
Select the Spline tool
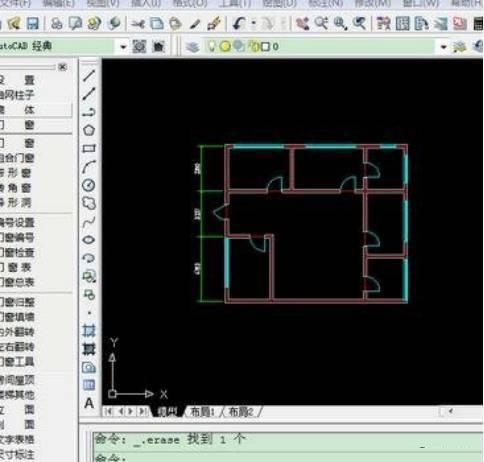pos(89,221)
